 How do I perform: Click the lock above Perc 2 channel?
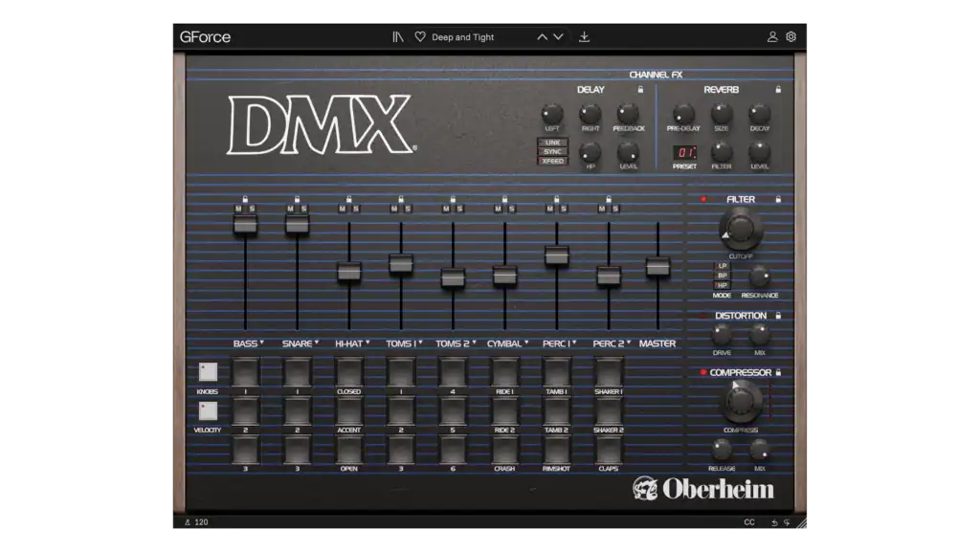pyautogui.click(x=608, y=199)
